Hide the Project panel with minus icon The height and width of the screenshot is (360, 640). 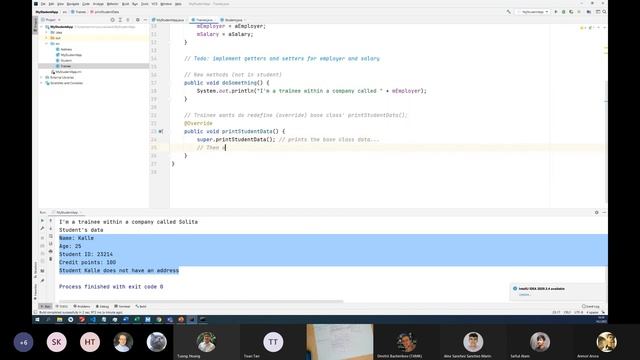coord(145,20)
